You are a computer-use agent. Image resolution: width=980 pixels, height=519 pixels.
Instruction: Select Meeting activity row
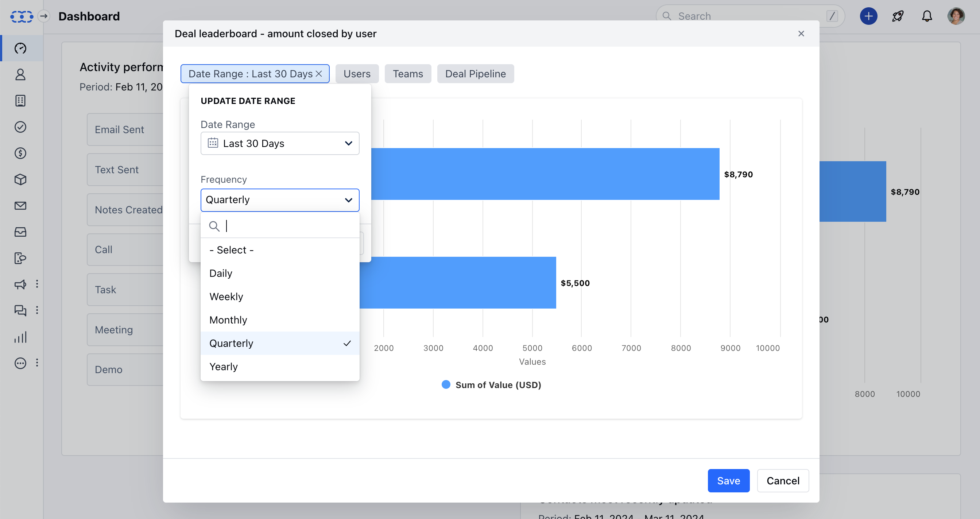125,329
